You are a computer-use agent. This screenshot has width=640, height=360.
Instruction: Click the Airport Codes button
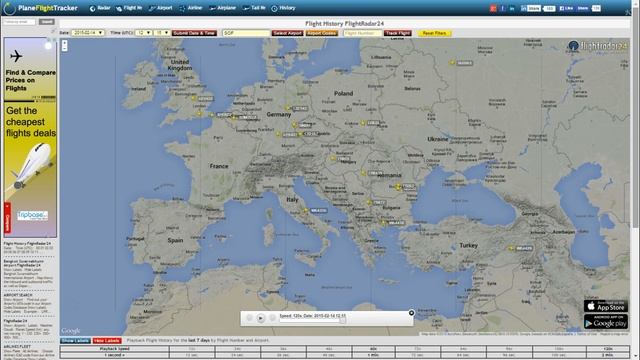tap(322, 33)
